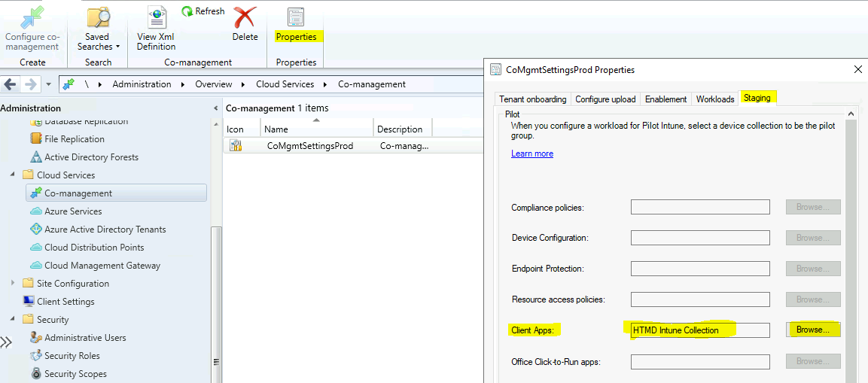Select the CoMgmtSettingsProd list row
Image resolution: width=868 pixels, height=383 pixels.
point(309,146)
